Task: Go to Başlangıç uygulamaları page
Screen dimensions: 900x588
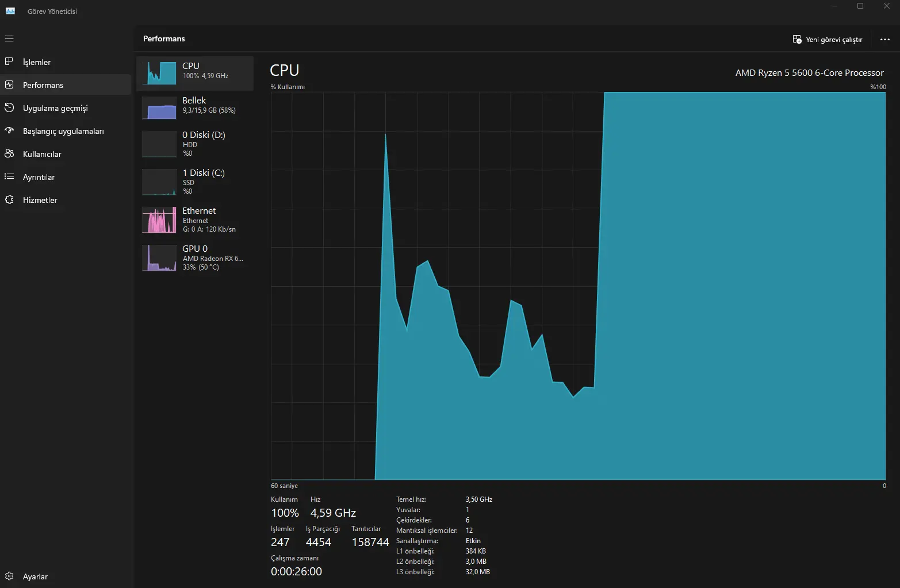Action: (x=66, y=130)
